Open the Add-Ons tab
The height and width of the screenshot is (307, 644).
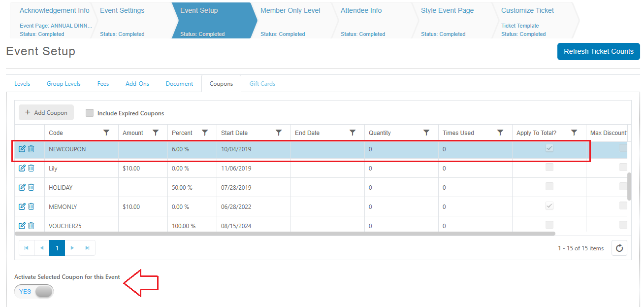(137, 84)
